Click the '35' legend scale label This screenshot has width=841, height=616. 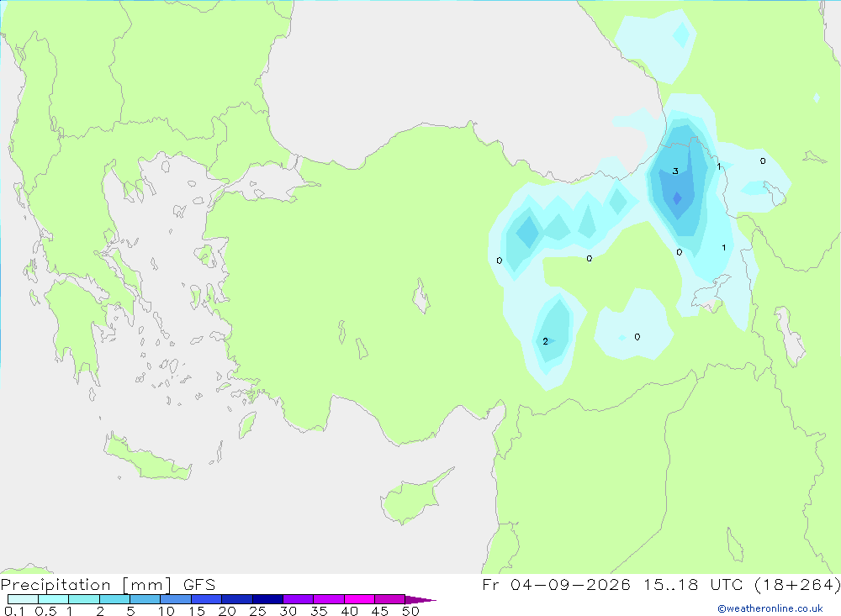319,611
